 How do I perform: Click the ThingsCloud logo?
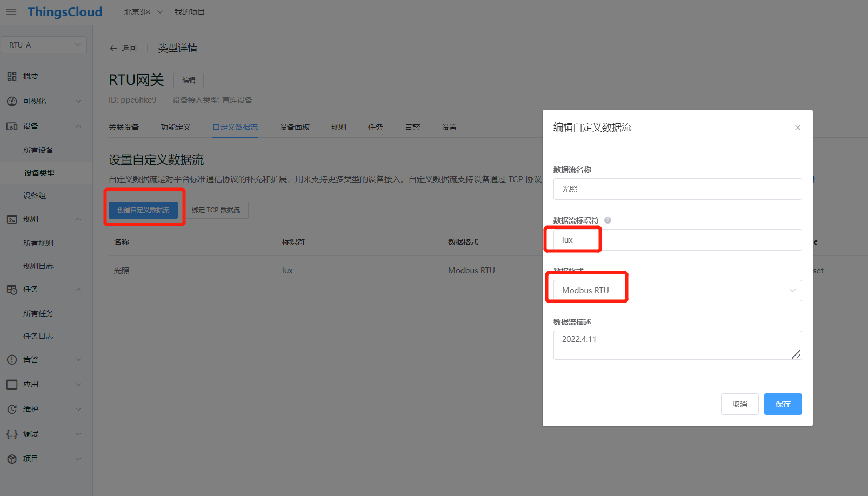(x=65, y=11)
